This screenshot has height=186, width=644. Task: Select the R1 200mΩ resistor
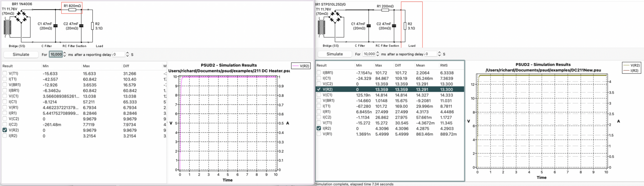click(x=385, y=10)
